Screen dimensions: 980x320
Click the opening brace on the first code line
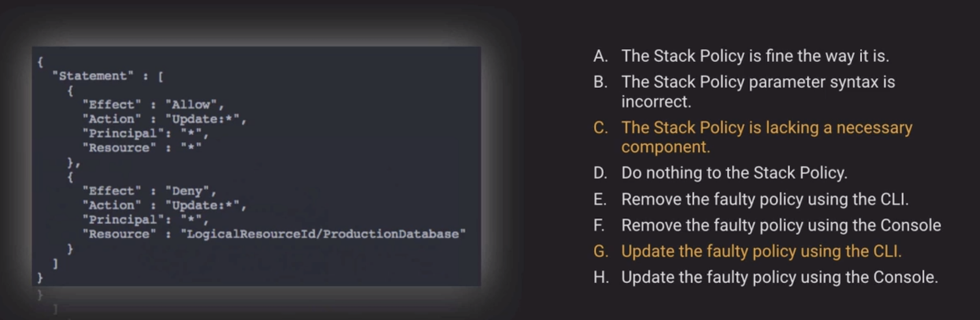[40, 61]
